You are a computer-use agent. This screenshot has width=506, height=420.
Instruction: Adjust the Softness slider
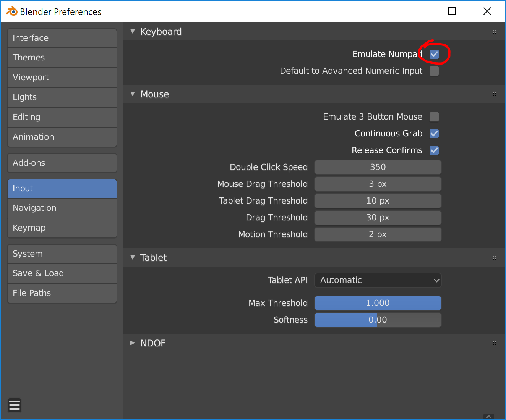[x=378, y=320]
